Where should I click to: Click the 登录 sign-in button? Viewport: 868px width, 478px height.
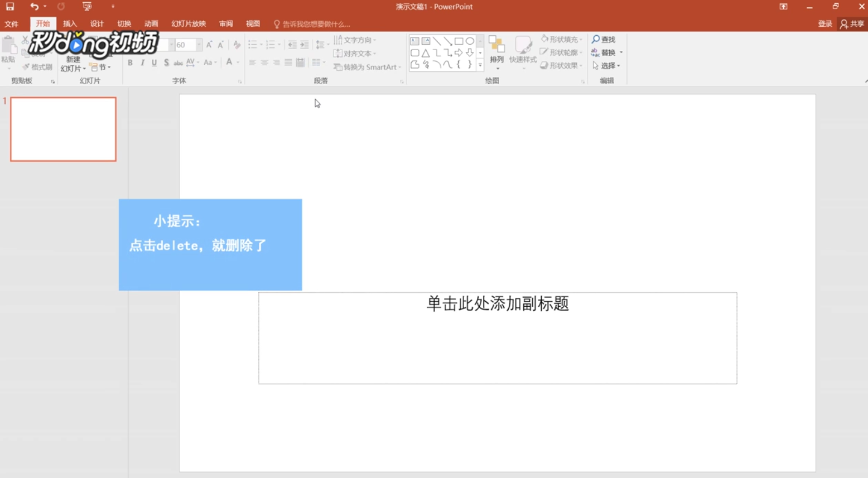click(x=825, y=23)
